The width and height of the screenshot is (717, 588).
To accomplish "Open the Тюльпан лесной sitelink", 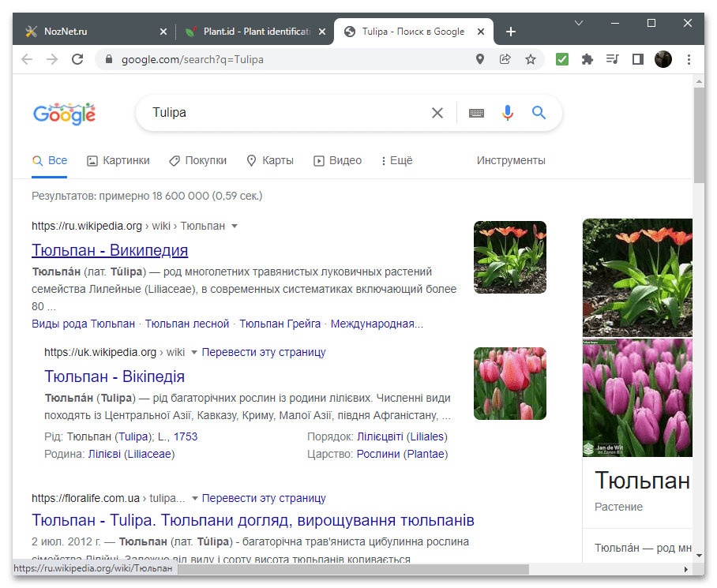I will (187, 324).
